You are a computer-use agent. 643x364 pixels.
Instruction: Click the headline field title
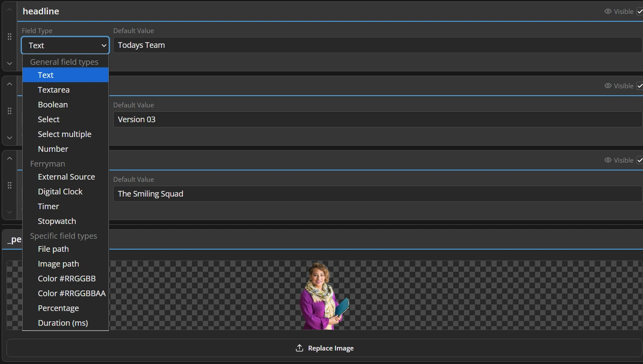pyautogui.click(x=41, y=11)
